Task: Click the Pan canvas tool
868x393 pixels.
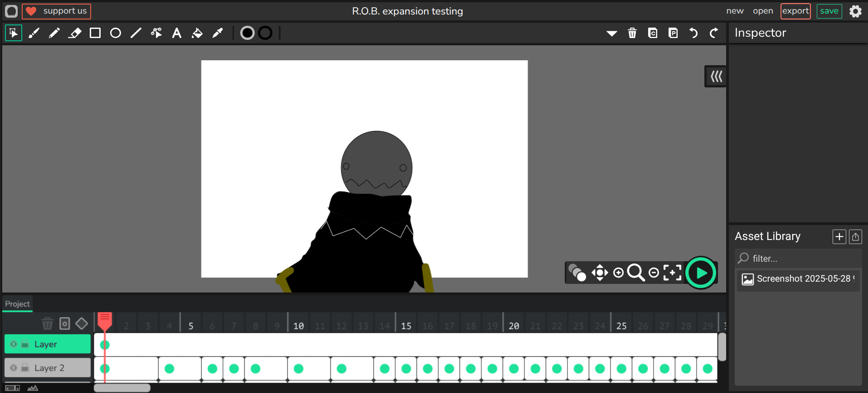Action: [x=600, y=273]
